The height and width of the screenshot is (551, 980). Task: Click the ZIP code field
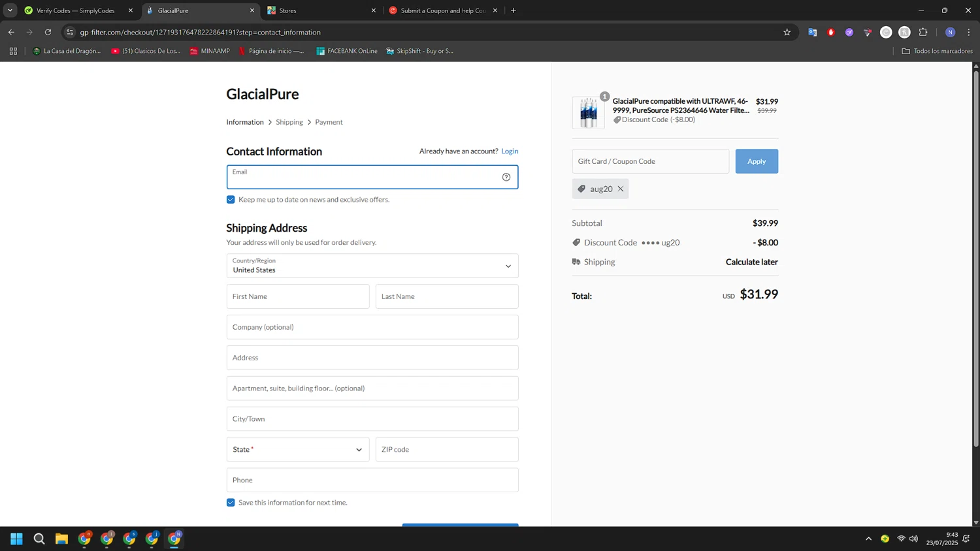[x=447, y=449]
